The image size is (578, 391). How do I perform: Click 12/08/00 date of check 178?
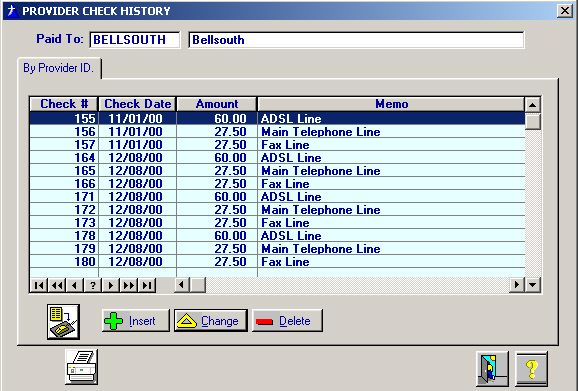coord(135,235)
